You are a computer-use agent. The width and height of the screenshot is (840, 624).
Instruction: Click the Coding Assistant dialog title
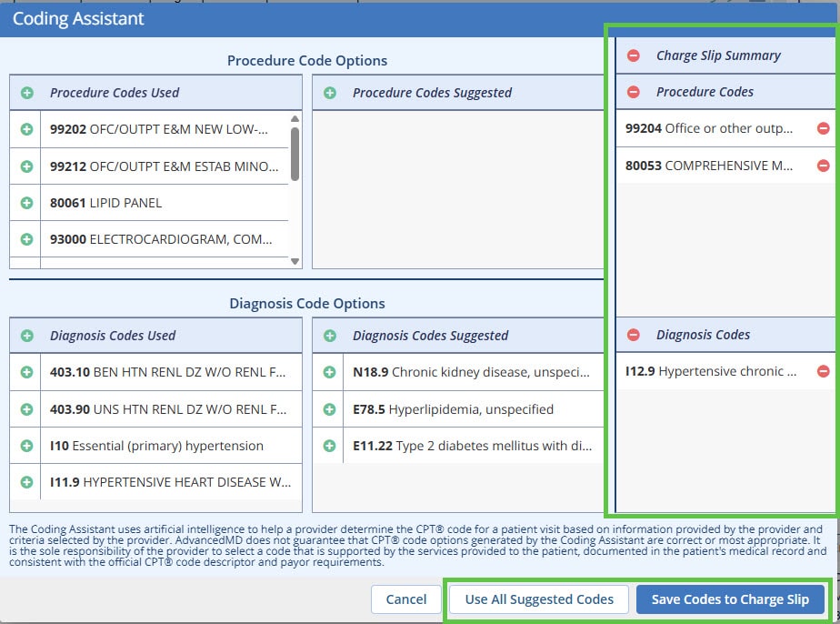click(x=78, y=19)
